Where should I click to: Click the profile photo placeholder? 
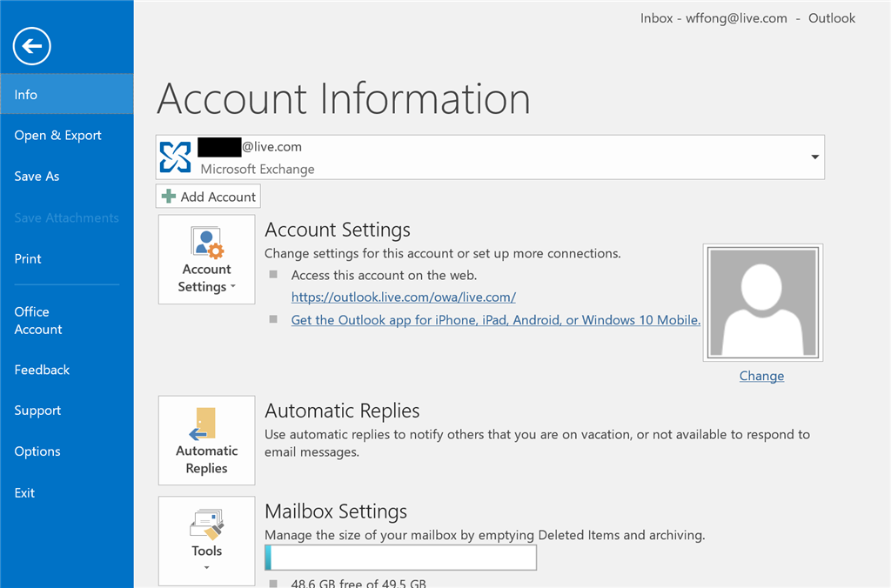[762, 302]
